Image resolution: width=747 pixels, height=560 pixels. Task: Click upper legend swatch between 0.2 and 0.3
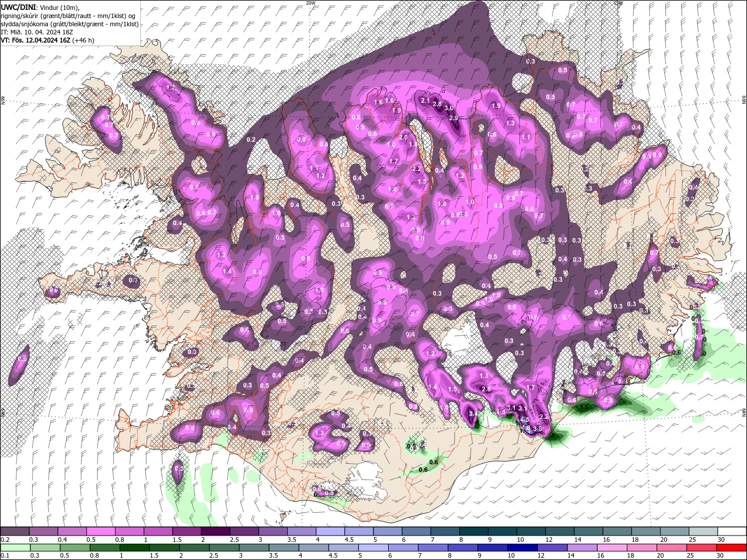[x=15, y=531]
